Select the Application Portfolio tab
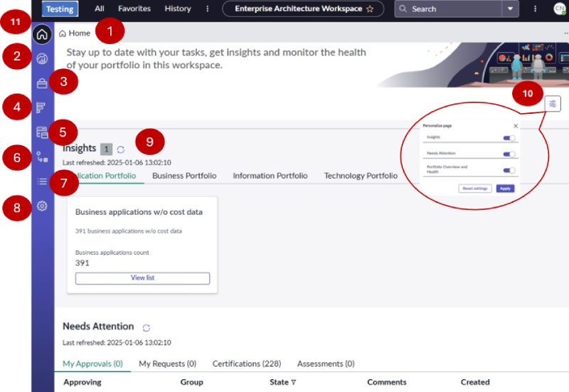Screen dimensions: 569x392 tap(104, 176)
